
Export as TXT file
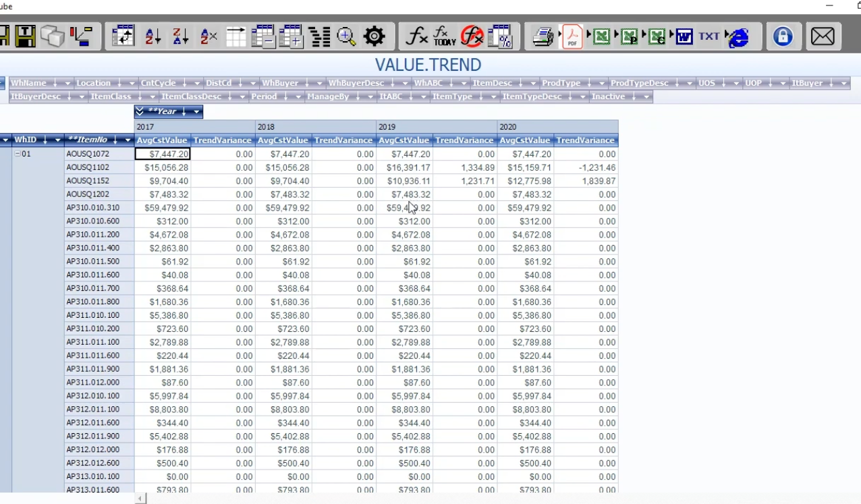pyautogui.click(x=709, y=36)
